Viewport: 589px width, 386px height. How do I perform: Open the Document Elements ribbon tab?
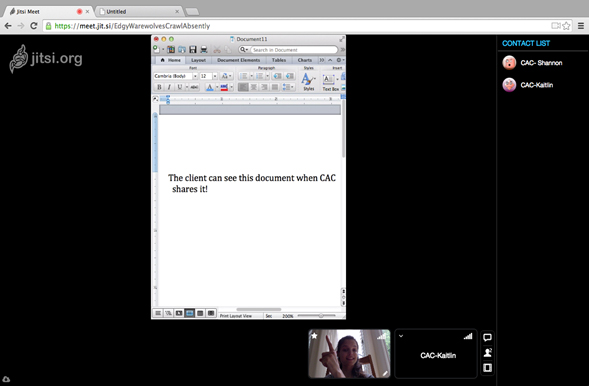239,60
